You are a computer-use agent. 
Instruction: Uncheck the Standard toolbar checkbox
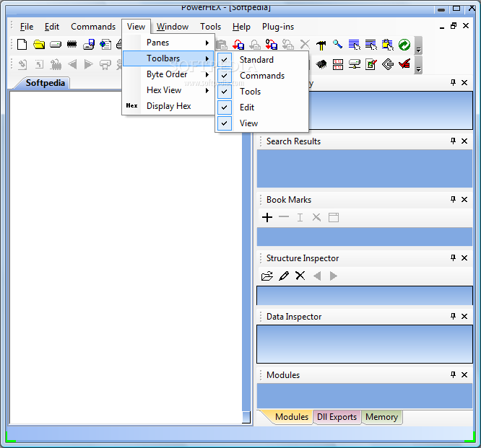[225, 59]
